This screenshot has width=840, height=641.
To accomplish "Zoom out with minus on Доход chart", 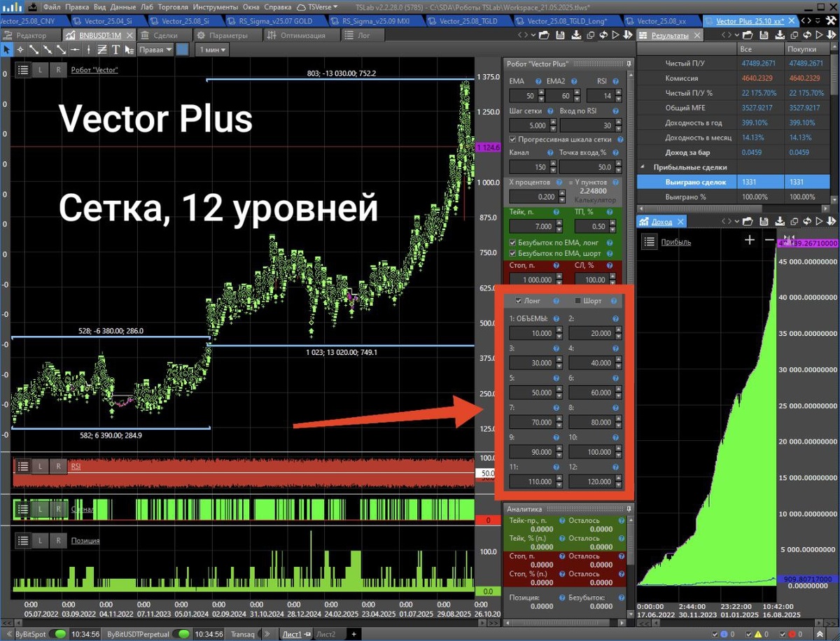I will point(770,240).
